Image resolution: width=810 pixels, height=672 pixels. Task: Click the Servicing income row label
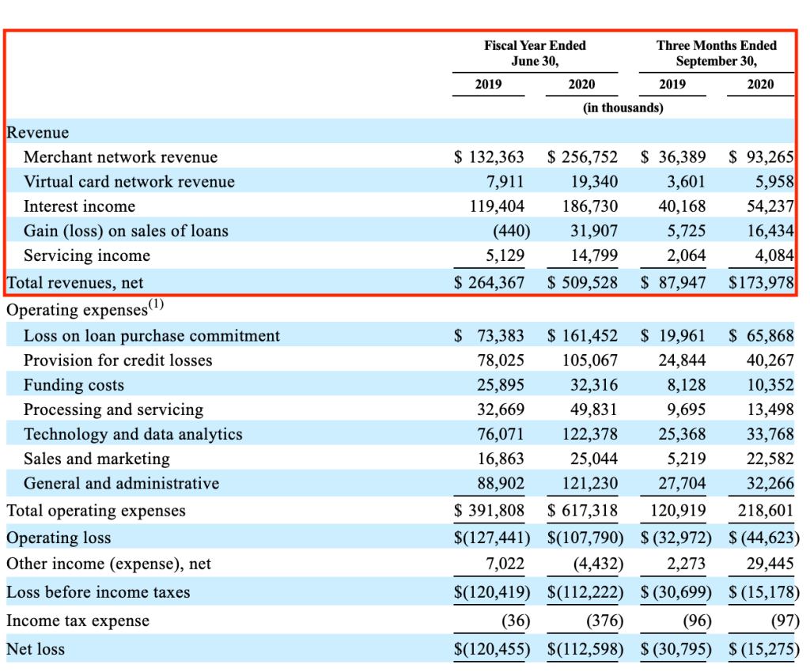point(87,255)
